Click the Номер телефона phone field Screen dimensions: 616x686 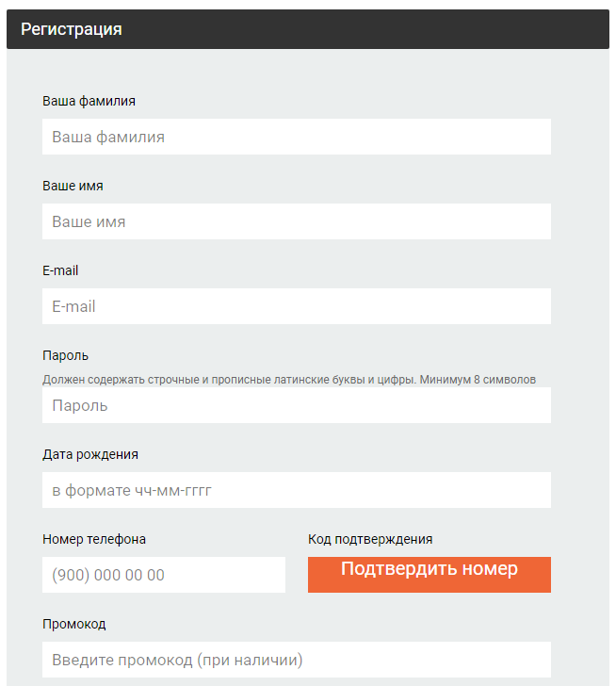pyautogui.click(x=164, y=575)
